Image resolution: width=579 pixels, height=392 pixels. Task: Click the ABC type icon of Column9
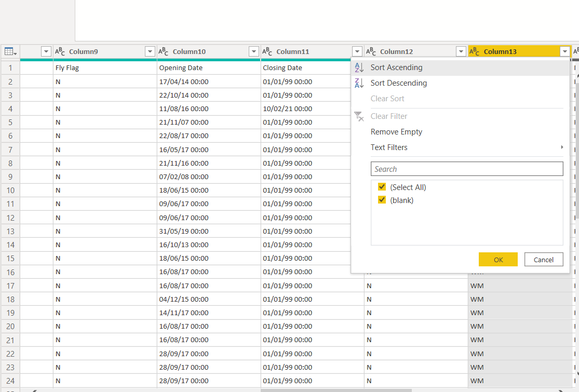click(60, 52)
